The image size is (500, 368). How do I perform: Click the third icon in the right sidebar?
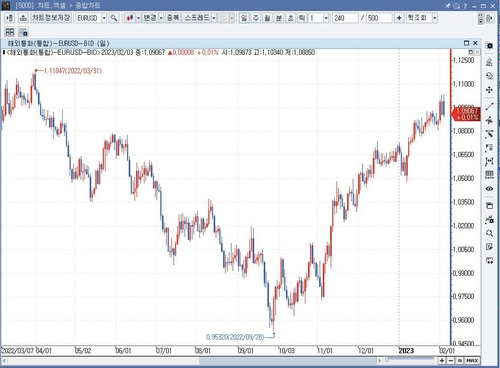[x=489, y=76]
